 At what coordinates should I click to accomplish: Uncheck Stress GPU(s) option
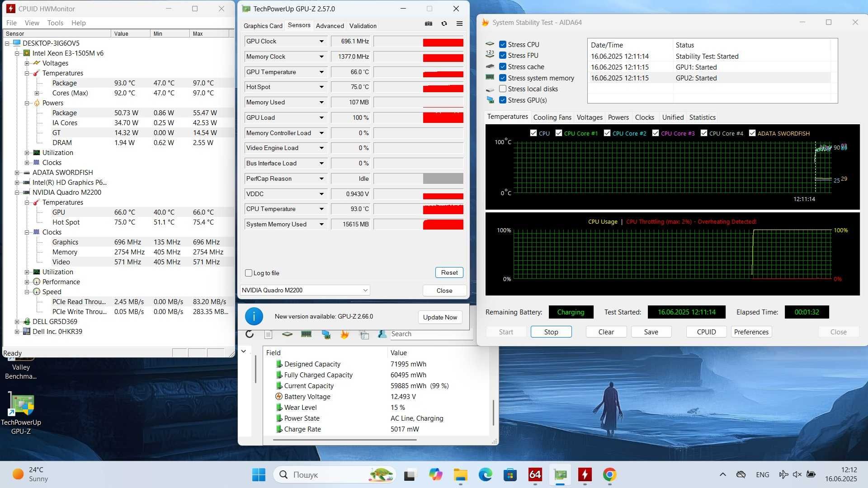(x=502, y=100)
